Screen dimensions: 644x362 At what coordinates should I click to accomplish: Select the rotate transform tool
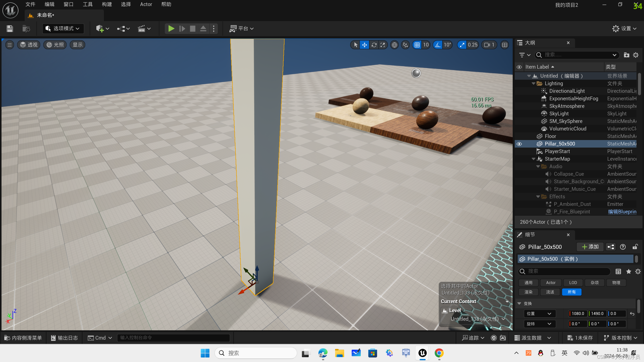(374, 45)
